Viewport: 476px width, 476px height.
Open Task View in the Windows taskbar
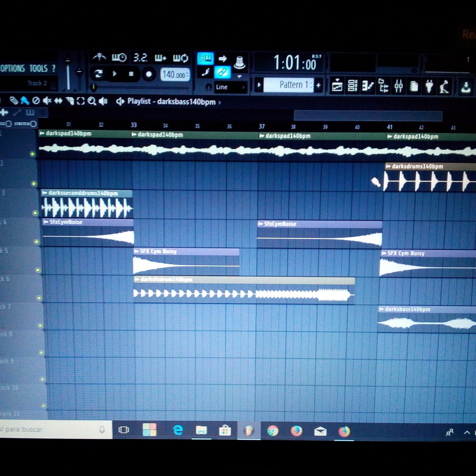[124, 430]
